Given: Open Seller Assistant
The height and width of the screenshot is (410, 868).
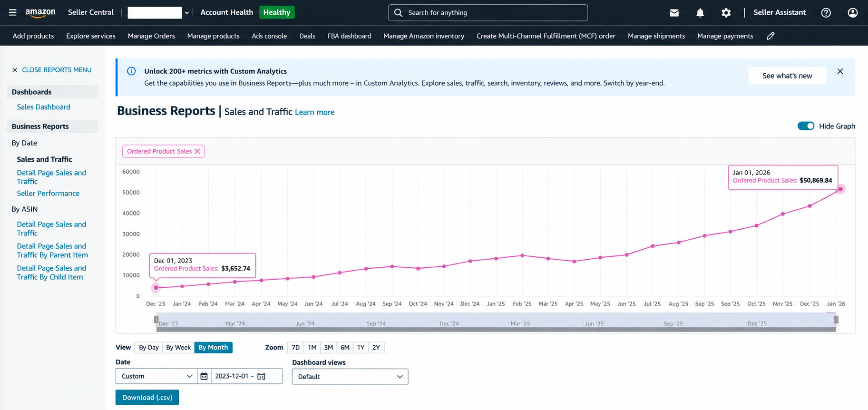Looking at the screenshot, I should pos(780,12).
